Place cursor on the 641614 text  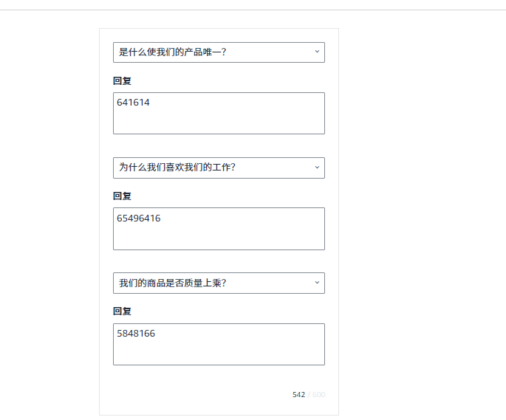pyautogui.click(x=134, y=103)
